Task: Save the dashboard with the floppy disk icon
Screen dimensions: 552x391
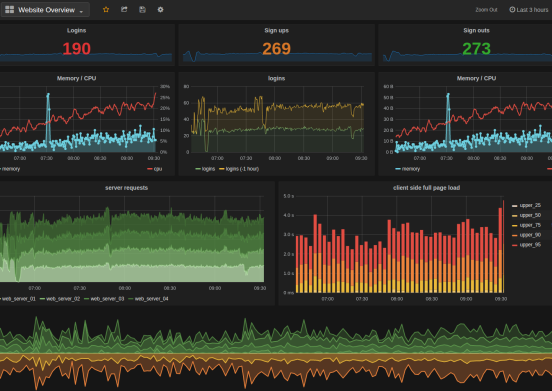Action: point(142,10)
